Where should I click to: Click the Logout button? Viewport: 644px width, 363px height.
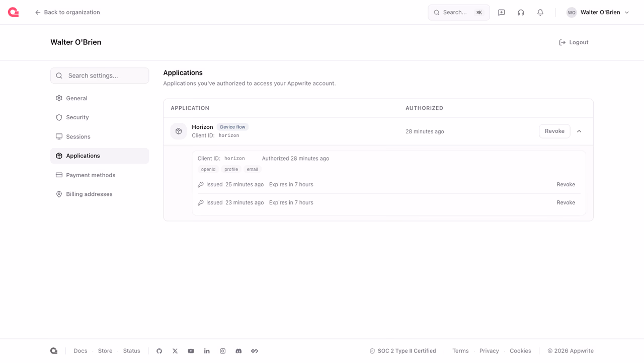tap(574, 42)
